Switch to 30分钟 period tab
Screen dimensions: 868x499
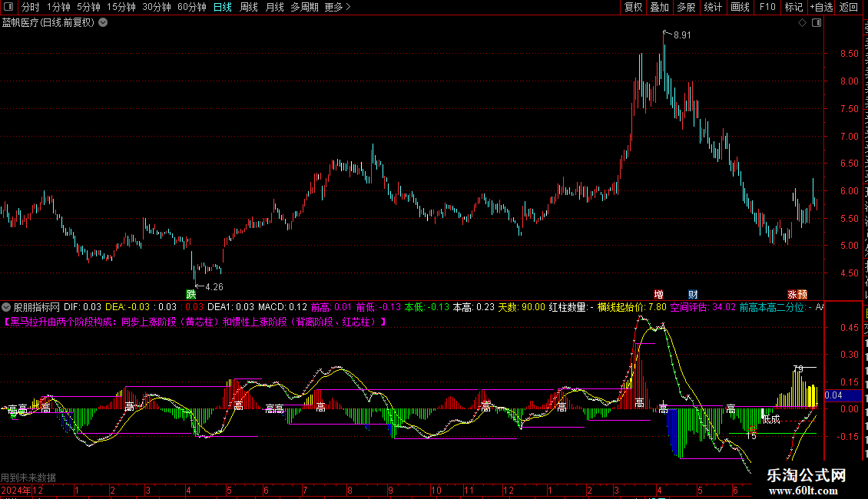(x=157, y=7)
